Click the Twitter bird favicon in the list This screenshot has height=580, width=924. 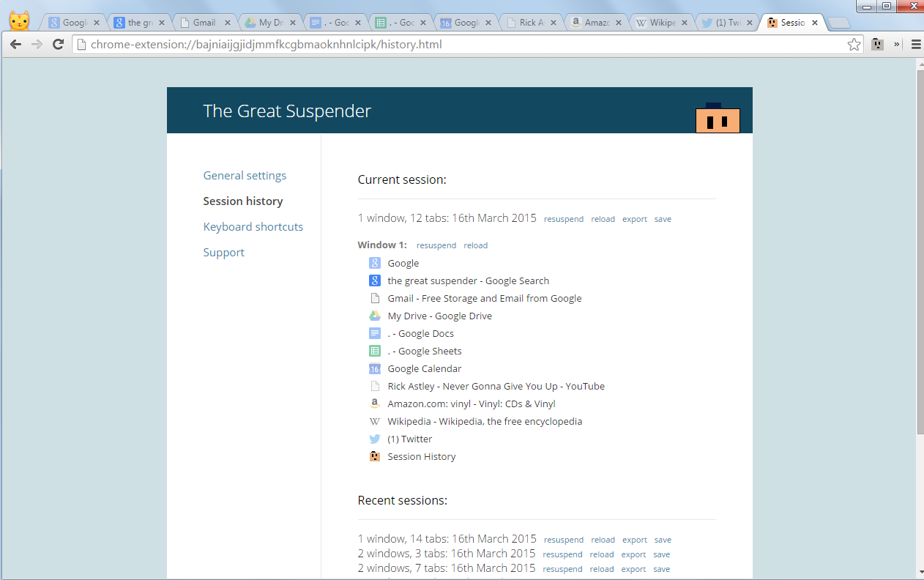pos(374,439)
